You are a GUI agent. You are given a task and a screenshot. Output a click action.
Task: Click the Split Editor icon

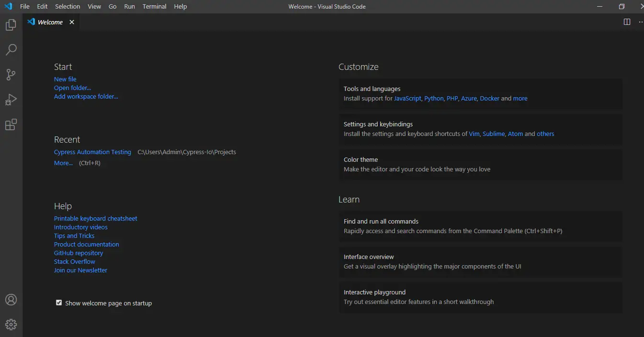pyautogui.click(x=627, y=22)
